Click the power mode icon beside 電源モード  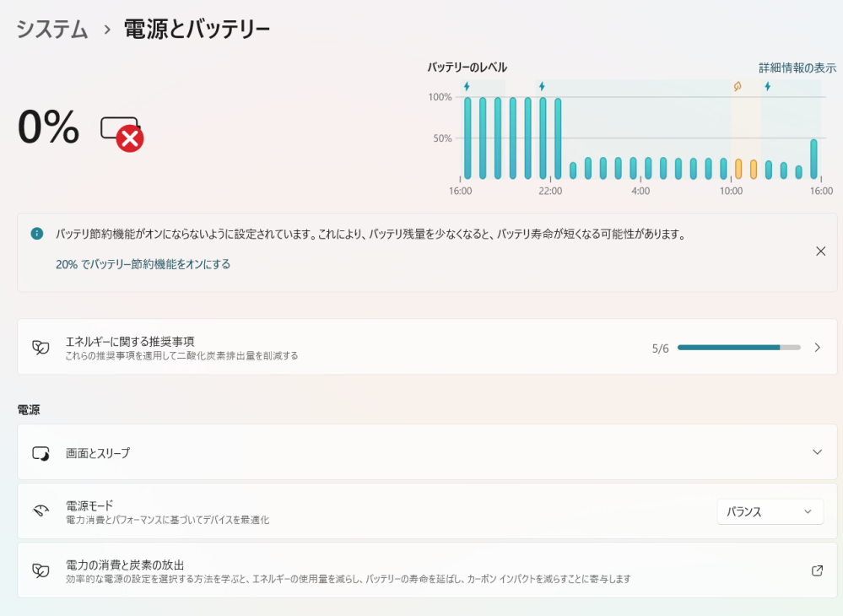[40, 511]
